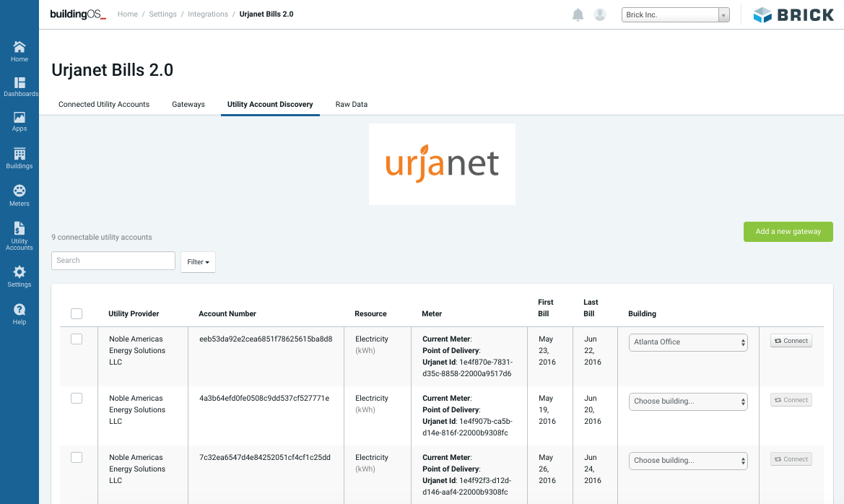Open Home from the sidebar
The width and height of the screenshot is (844, 504).
pos(19,52)
